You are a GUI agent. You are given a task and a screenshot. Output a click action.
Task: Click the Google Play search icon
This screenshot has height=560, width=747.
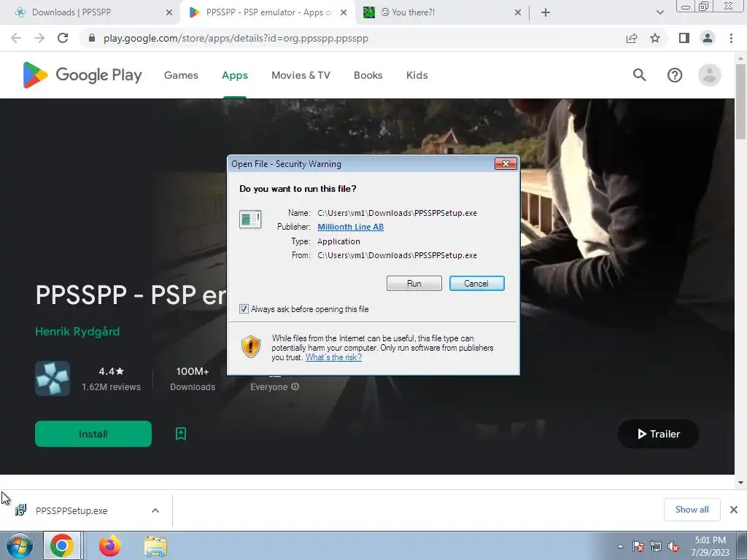pyautogui.click(x=639, y=75)
